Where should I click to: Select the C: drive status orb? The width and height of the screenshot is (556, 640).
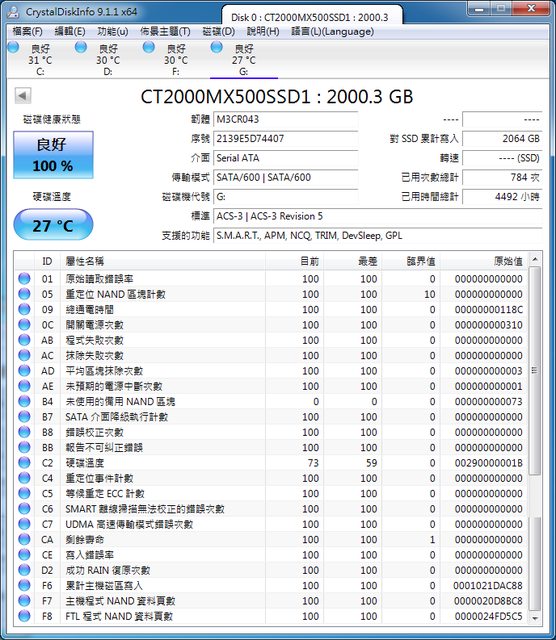pyautogui.click(x=13, y=47)
